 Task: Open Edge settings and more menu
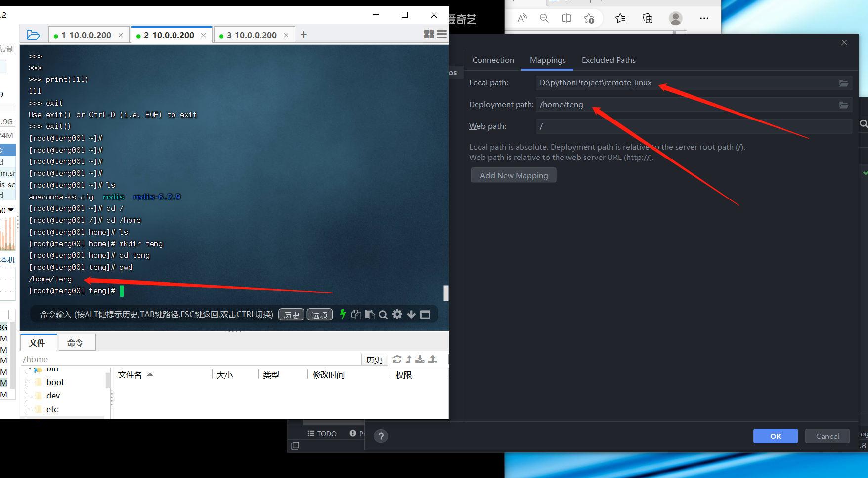point(704,18)
